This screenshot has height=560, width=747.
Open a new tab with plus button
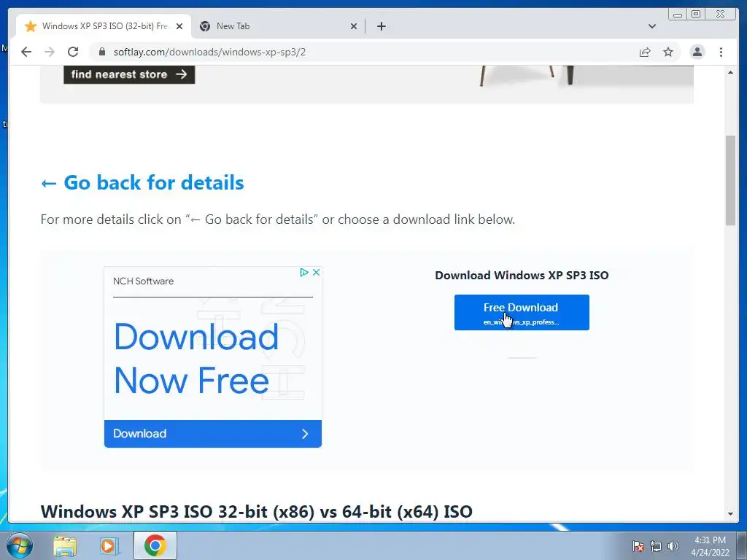click(381, 26)
